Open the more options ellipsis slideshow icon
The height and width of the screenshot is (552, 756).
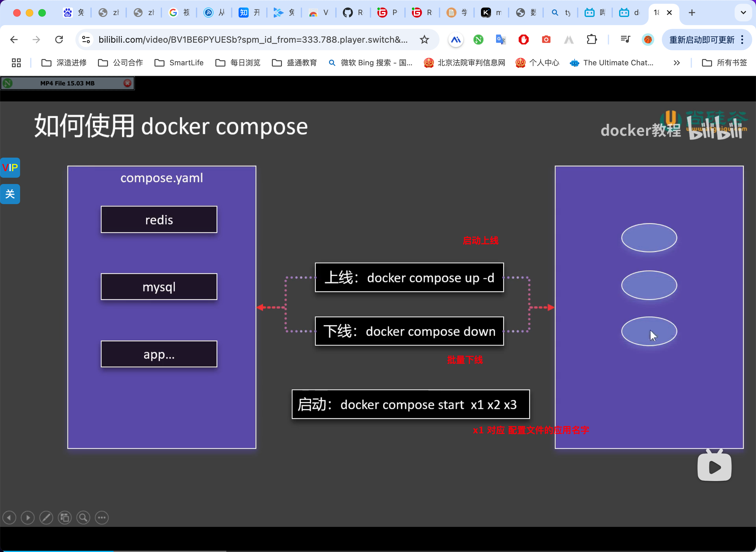pos(102,518)
